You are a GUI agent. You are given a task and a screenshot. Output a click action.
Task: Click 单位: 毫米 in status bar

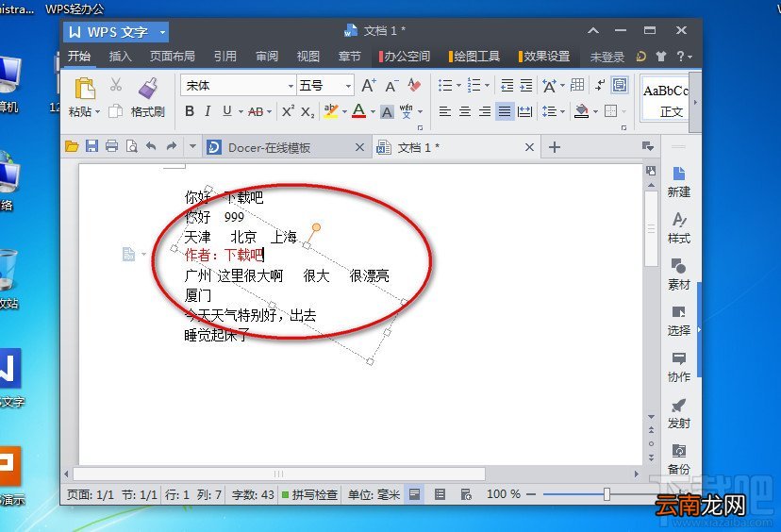374,494
